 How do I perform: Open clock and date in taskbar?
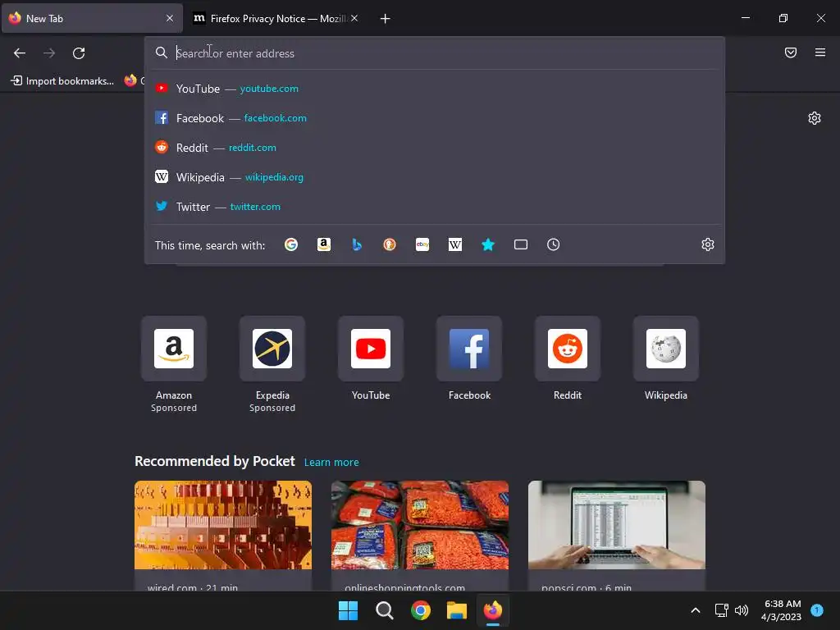pyautogui.click(x=782, y=610)
